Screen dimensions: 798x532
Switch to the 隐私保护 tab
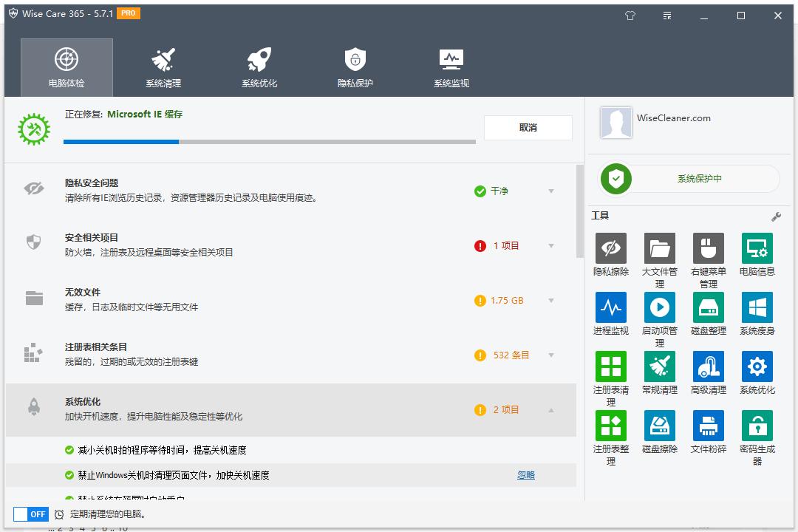tap(355, 68)
